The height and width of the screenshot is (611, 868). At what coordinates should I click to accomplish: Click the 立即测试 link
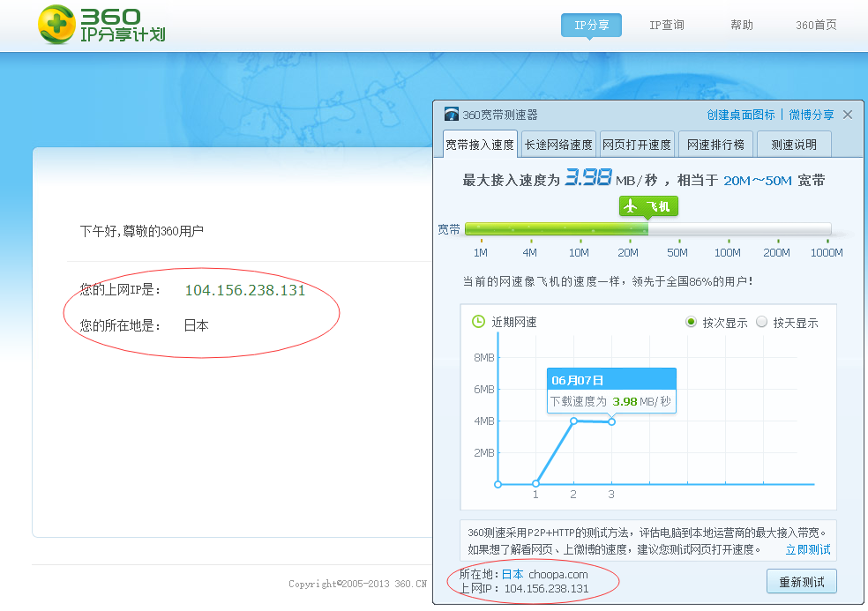808,549
